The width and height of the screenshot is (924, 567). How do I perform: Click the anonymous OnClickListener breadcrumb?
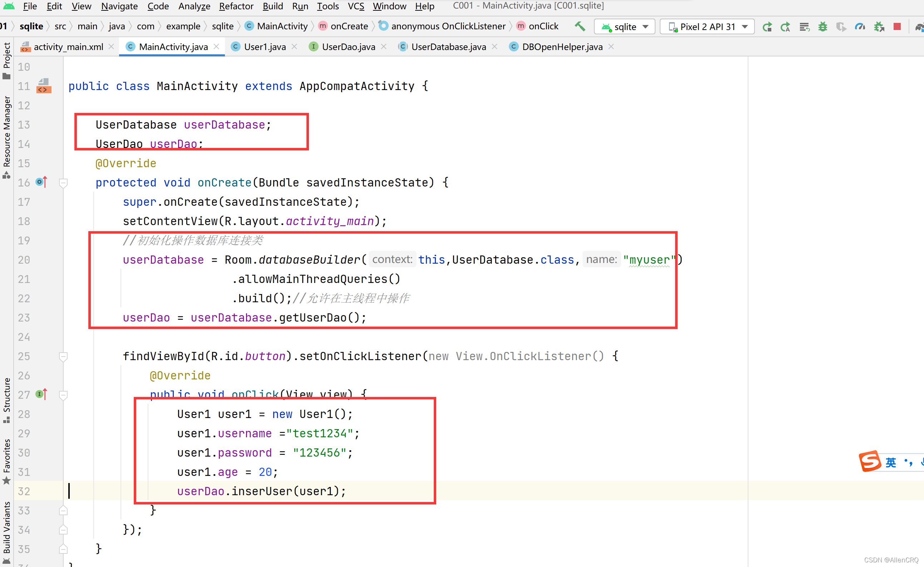click(442, 26)
